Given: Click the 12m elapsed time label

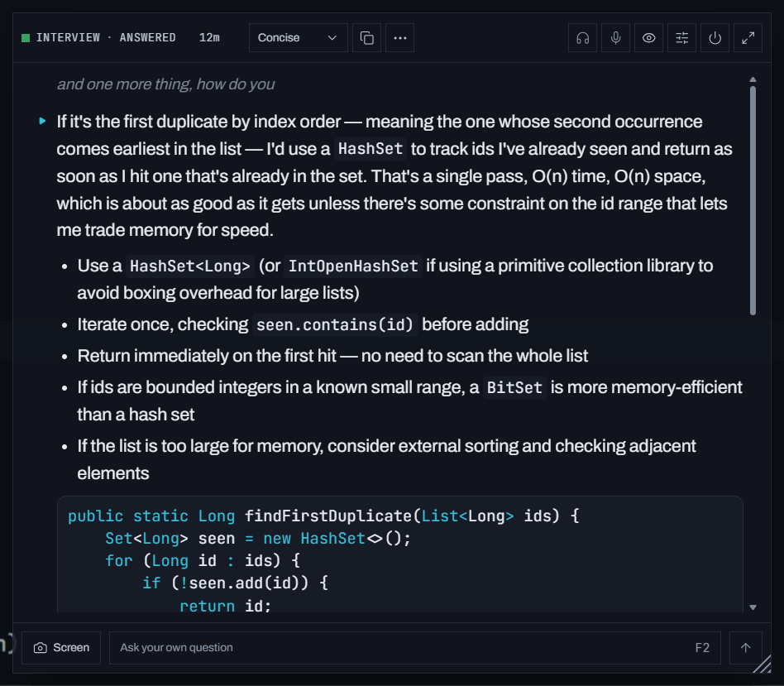Looking at the screenshot, I should point(209,38).
